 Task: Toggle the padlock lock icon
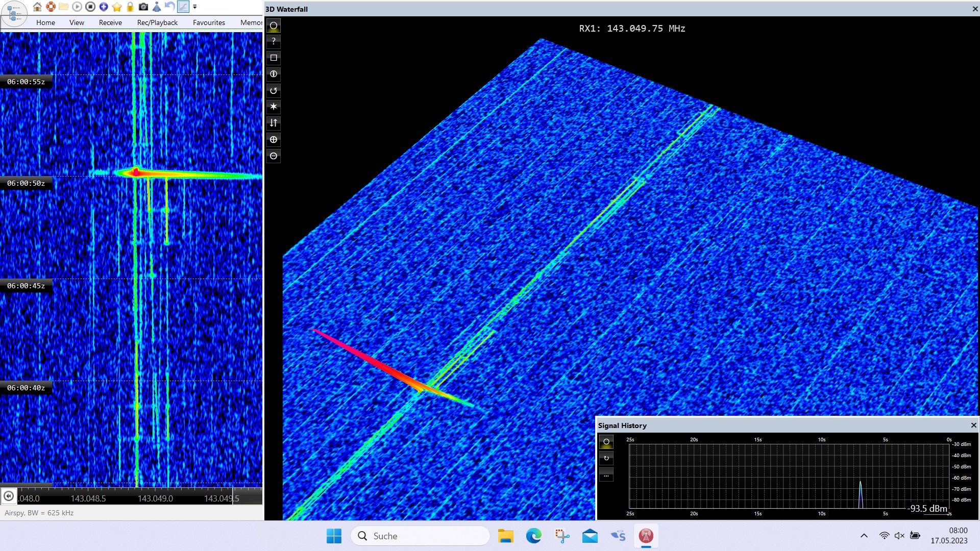[x=130, y=7]
